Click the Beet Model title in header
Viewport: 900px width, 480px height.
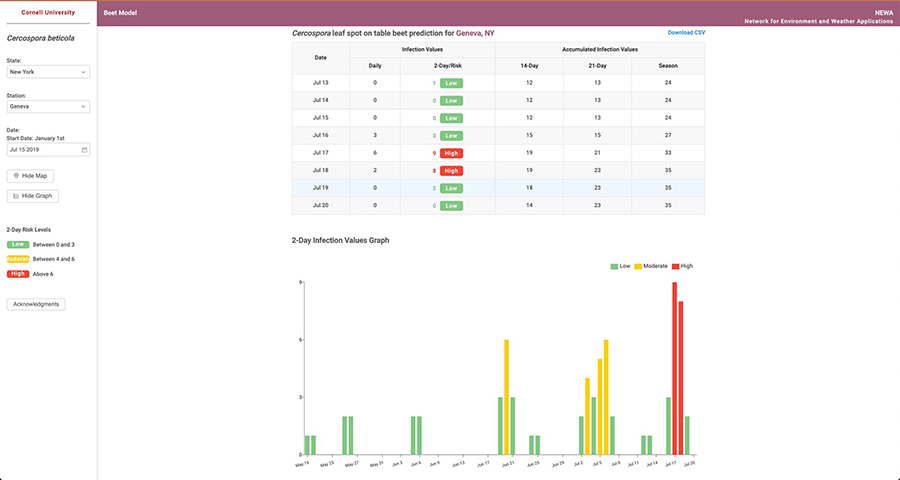pos(120,13)
